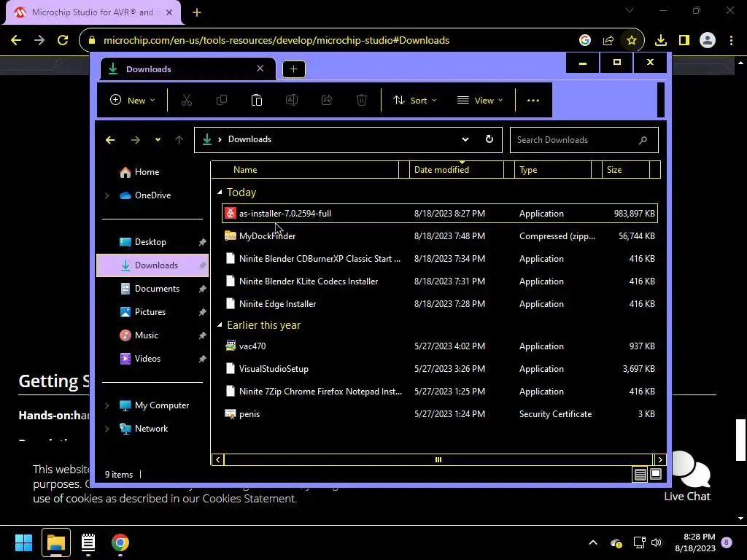Select the vac470 application
Image resolution: width=747 pixels, height=560 pixels.
click(x=439, y=346)
